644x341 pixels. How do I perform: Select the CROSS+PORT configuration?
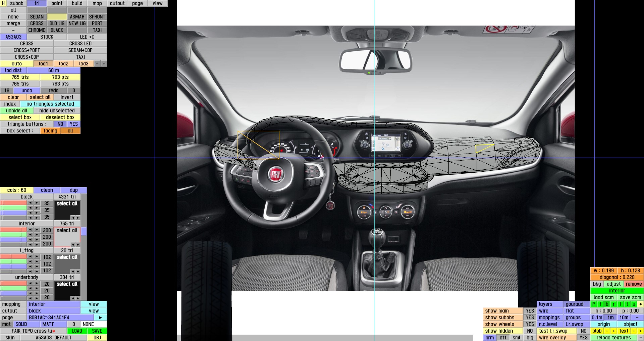(27, 50)
